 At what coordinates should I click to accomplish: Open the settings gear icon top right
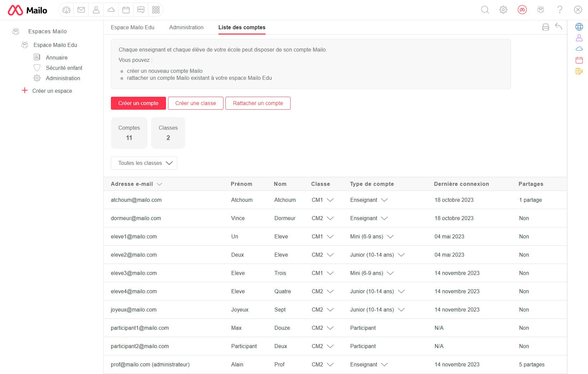(x=503, y=10)
